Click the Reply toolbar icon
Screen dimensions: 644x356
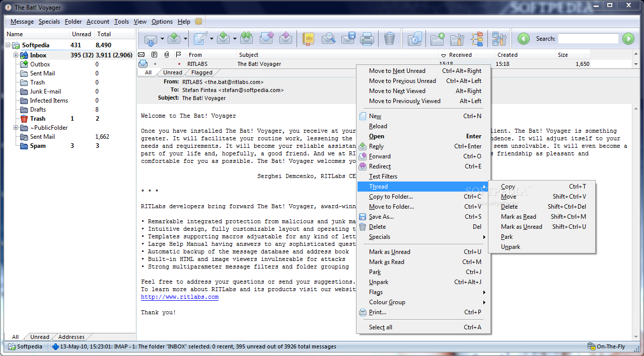coord(224,39)
